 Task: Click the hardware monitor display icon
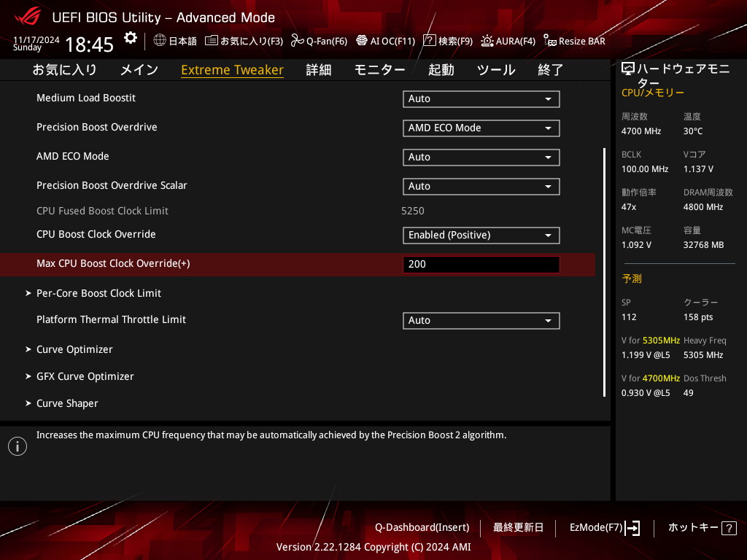(x=628, y=69)
